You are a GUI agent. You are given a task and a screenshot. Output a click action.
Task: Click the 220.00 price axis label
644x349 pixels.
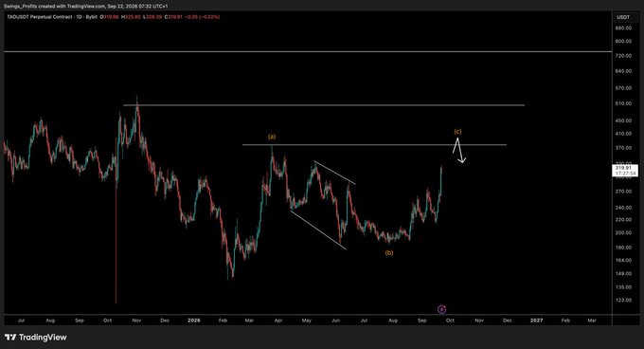(x=623, y=219)
